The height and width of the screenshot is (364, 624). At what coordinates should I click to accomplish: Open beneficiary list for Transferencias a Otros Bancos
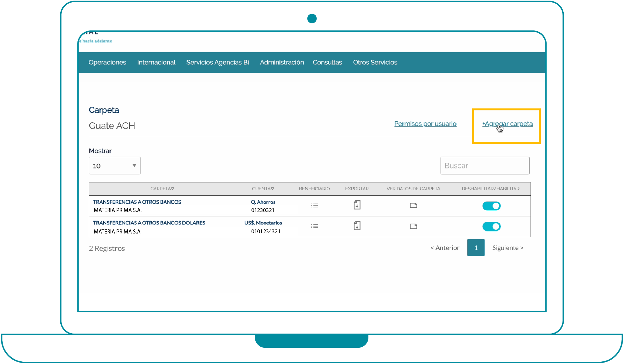(314, 206)
